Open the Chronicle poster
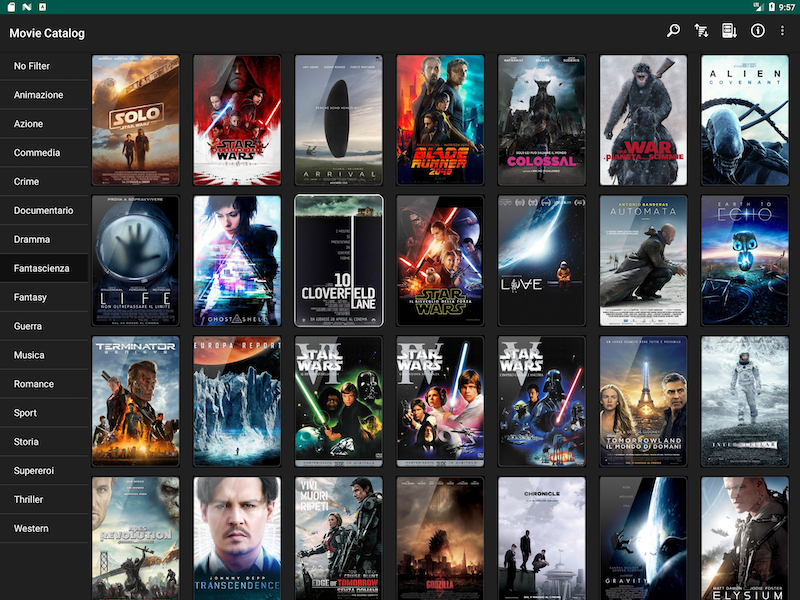 (542, 538)
